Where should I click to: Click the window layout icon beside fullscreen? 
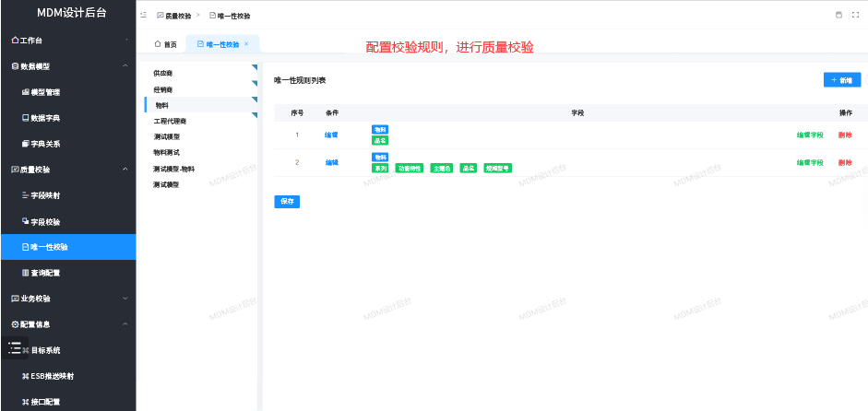[x=838, y=16]
